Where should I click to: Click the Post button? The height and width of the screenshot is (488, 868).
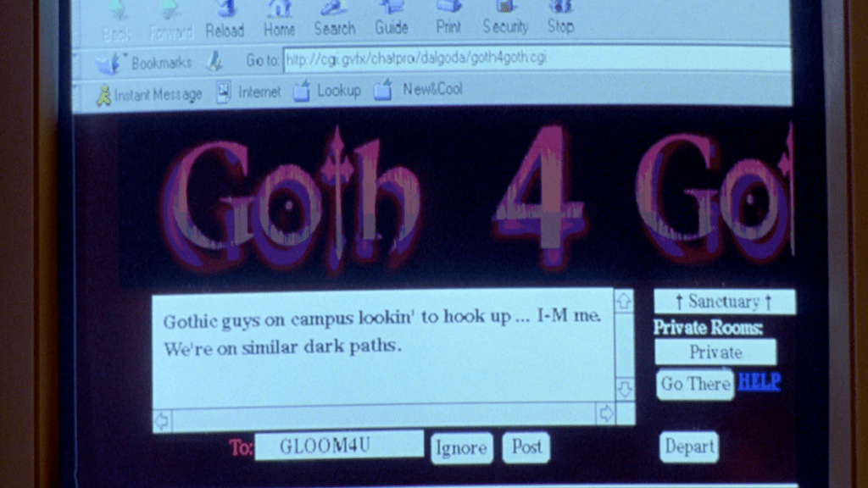tap(526, 447)
